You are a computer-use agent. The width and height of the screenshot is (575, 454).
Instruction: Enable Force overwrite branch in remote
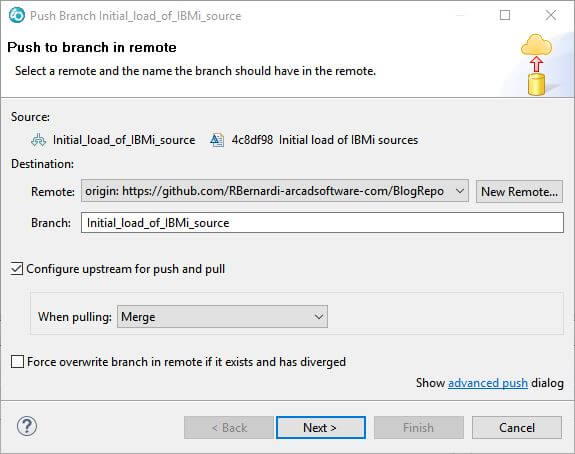(17, 362)
